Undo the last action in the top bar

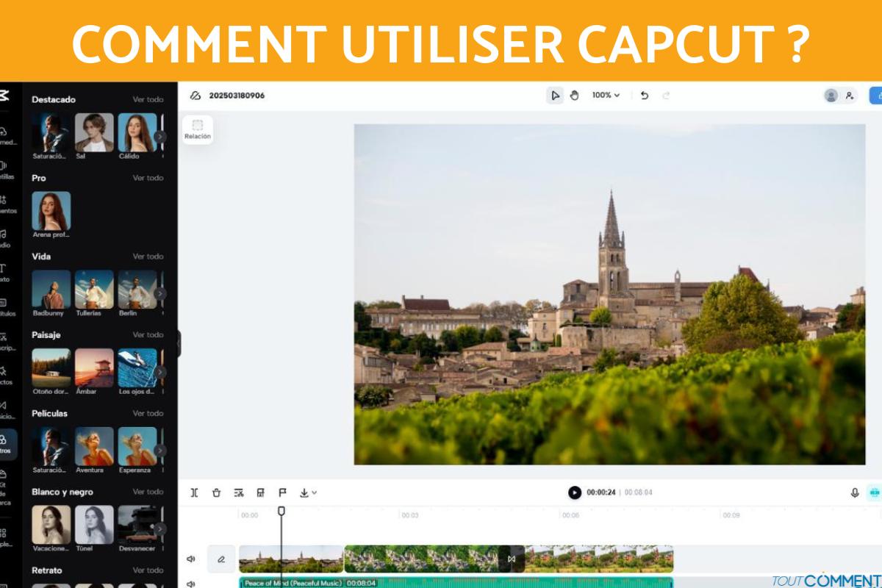tap(646, 95)
